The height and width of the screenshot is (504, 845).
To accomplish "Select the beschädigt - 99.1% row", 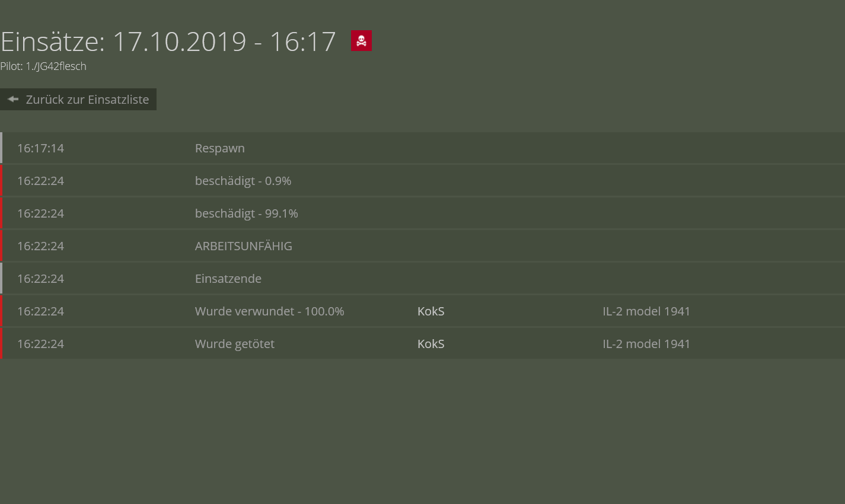I will pyautogui.click(x=422, y=213).
